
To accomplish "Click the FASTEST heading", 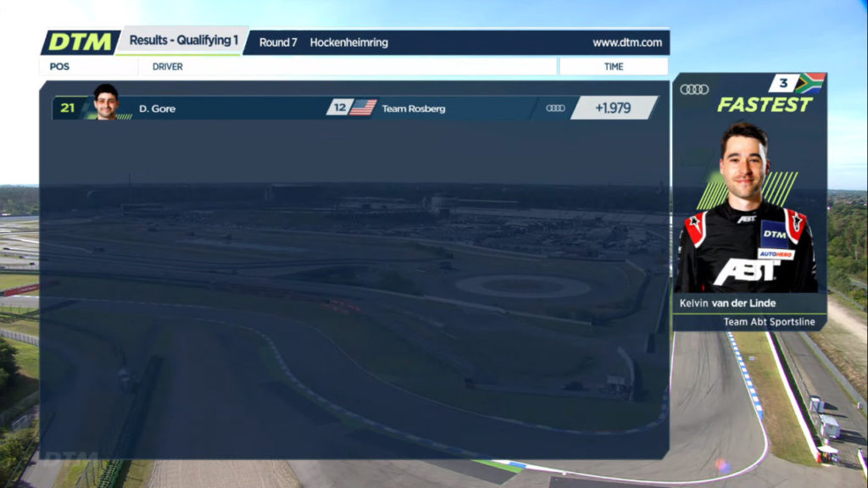I will point(765,104).
